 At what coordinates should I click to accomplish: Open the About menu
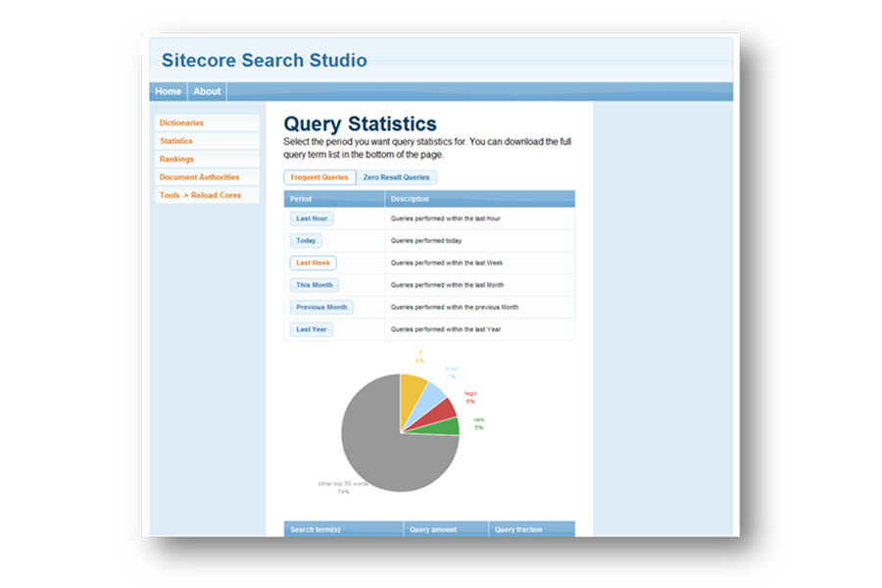(207, 90)
